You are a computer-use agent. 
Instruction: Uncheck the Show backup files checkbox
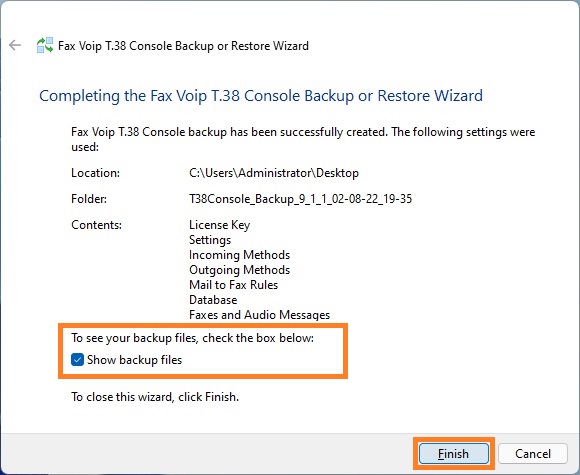(x=77, y=360)
